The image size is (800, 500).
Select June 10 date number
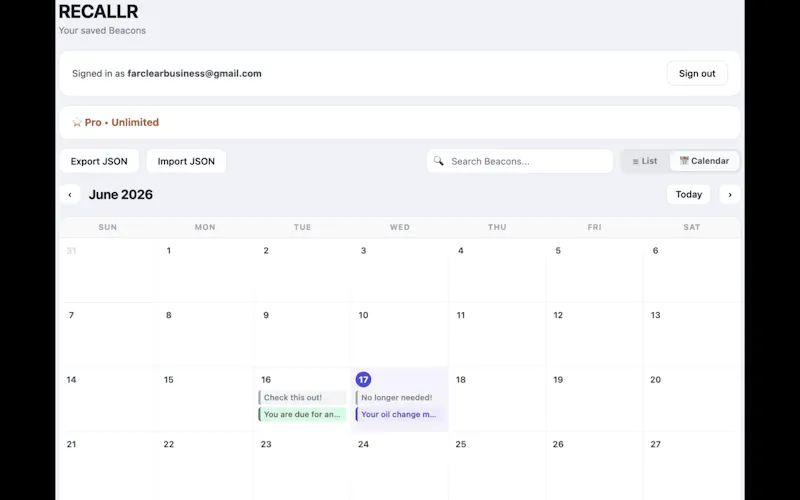[363, 315]
